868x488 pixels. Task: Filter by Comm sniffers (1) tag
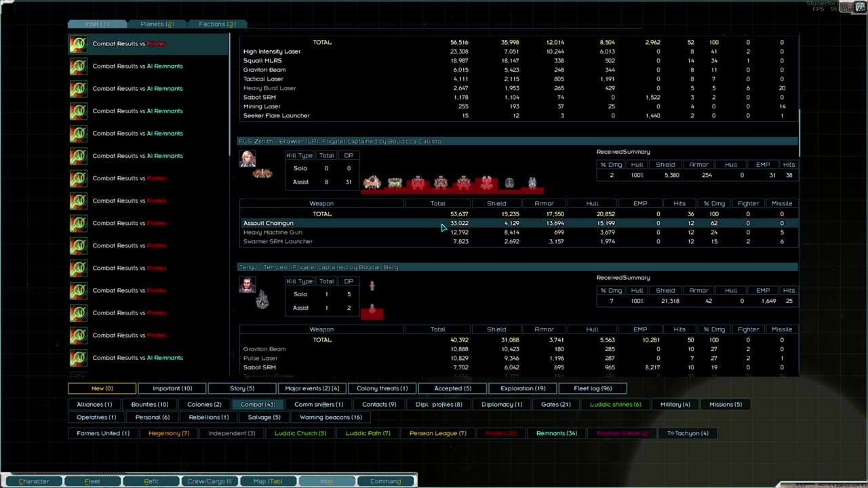pos(319,405)
